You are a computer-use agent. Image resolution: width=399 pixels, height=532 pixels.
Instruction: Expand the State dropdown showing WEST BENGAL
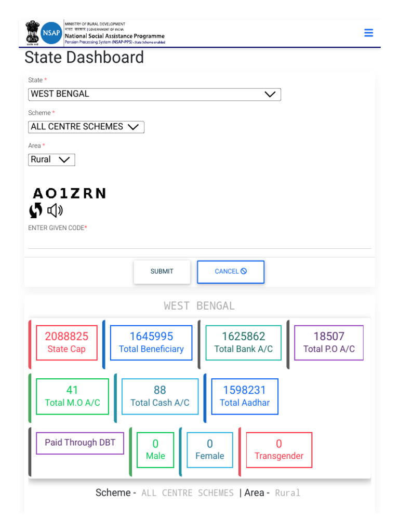(x=154, y=95)
